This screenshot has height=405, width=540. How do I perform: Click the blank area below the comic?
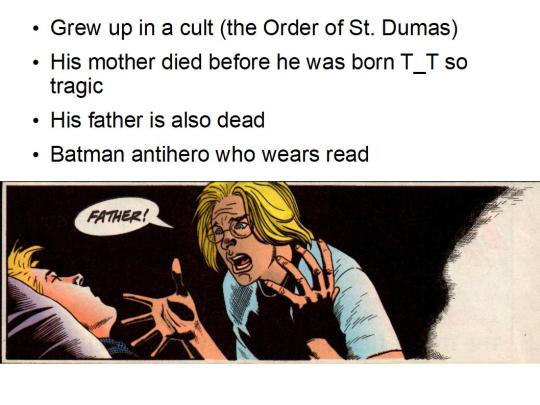coord(270,384)
